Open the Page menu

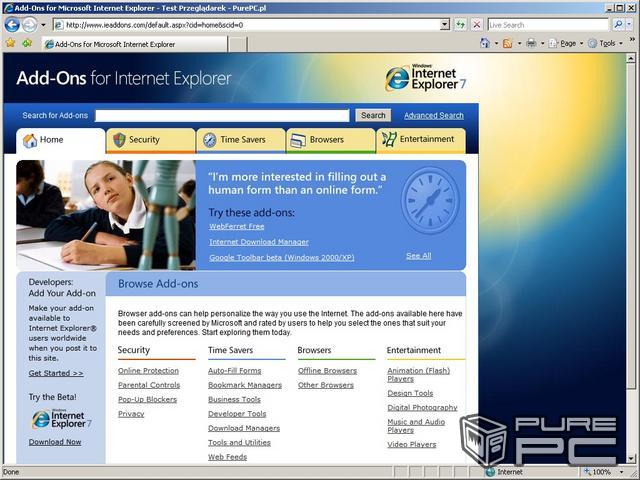(565, 43)
